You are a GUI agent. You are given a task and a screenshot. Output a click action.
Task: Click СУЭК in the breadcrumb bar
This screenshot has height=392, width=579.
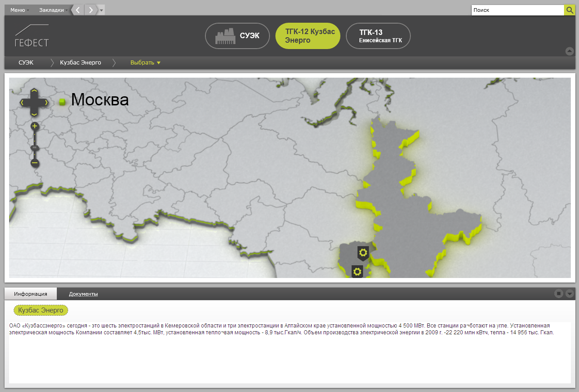pyautogui.click(x=26, y=63)
